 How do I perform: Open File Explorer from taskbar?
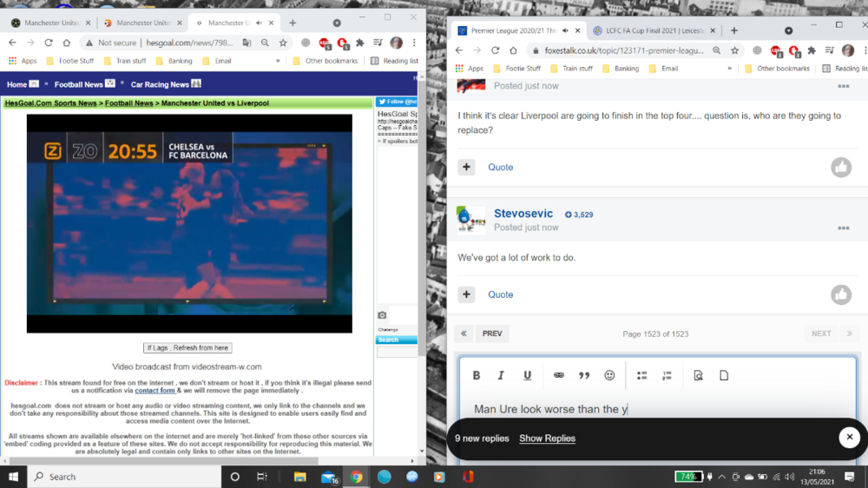(x=299, y=477)
